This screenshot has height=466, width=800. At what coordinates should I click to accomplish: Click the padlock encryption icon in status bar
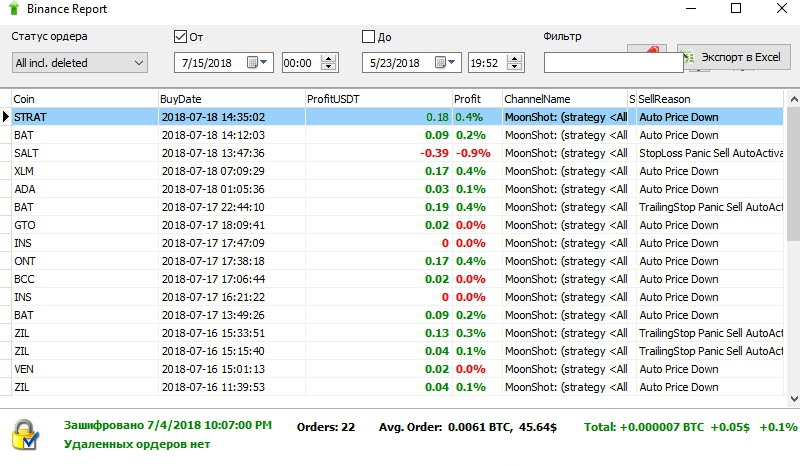(x=25, y=435)
